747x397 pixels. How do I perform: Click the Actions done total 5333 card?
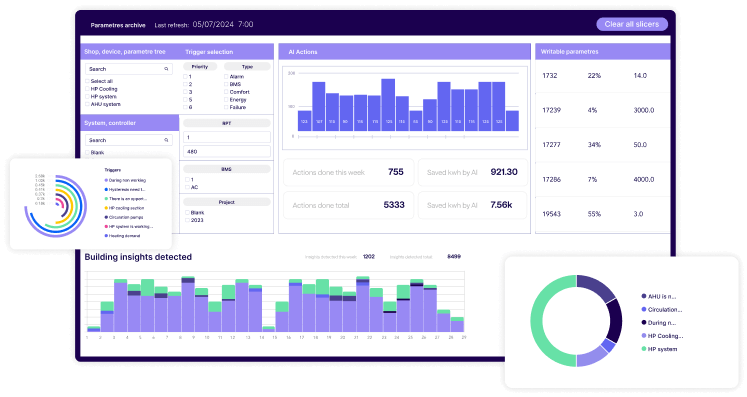point(348,205)
